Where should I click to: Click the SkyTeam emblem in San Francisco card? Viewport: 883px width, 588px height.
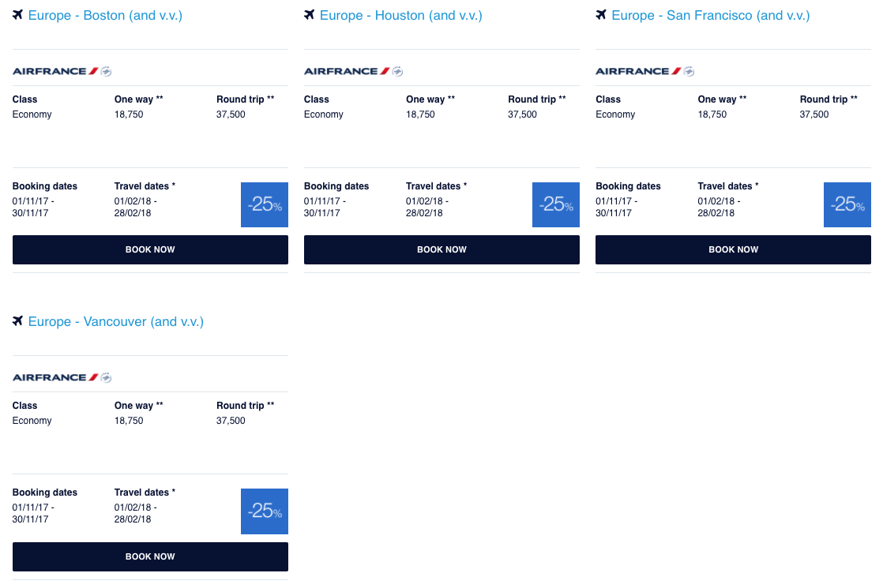pos(689,72)
